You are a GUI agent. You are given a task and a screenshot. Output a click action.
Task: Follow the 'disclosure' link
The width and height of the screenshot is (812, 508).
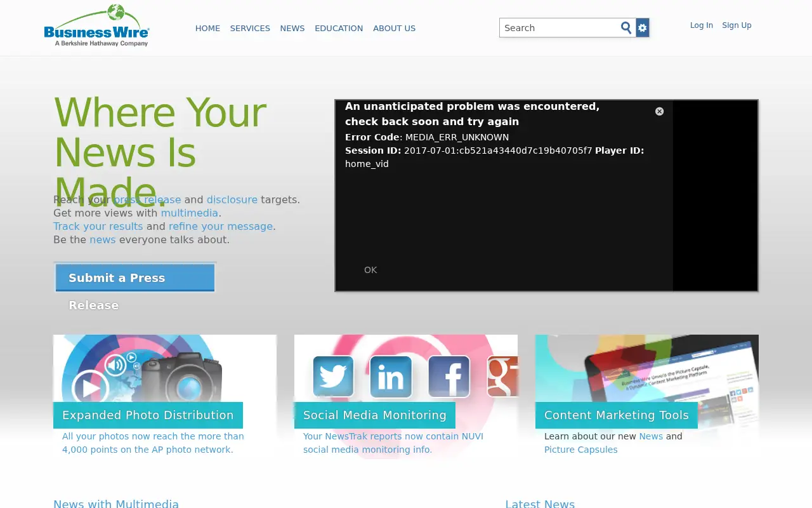point(232,199)
